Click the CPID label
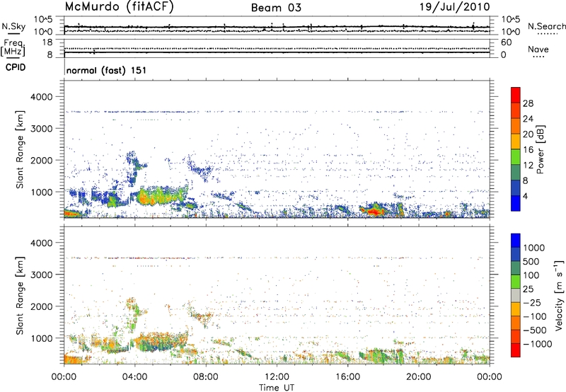566x392 pixels. (16, 67)
